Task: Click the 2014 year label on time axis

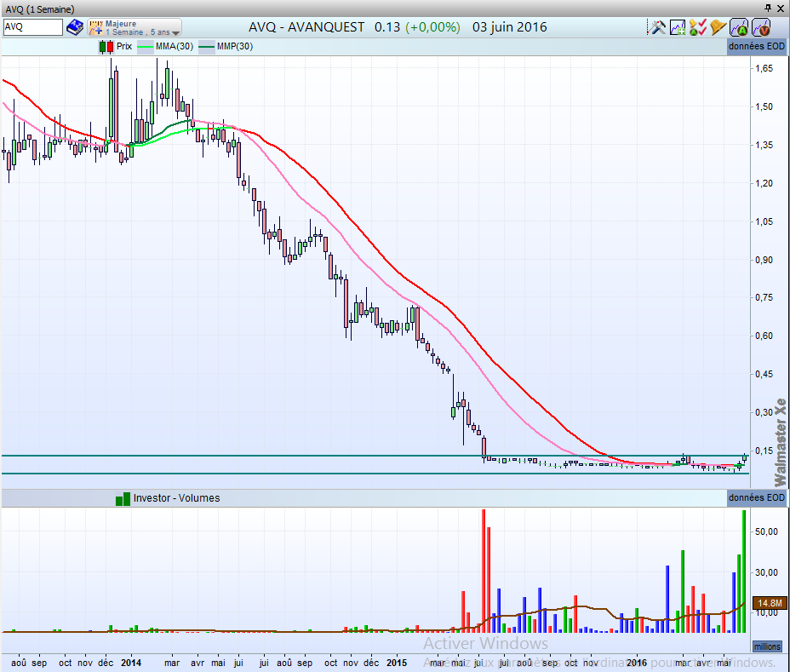Action: click(x=131, y=663)
